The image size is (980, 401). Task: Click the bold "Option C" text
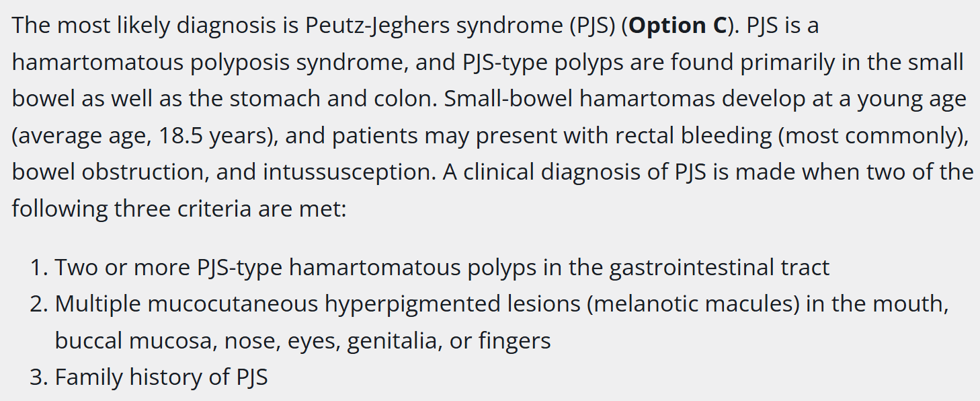click(x=679, y=26)
